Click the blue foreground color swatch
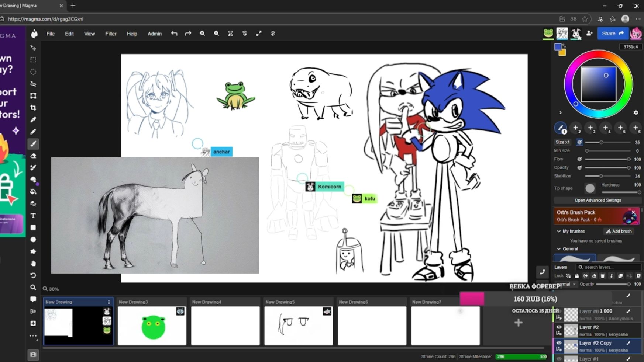The height and width of the screenshot is (362, 644). [558, 47]
